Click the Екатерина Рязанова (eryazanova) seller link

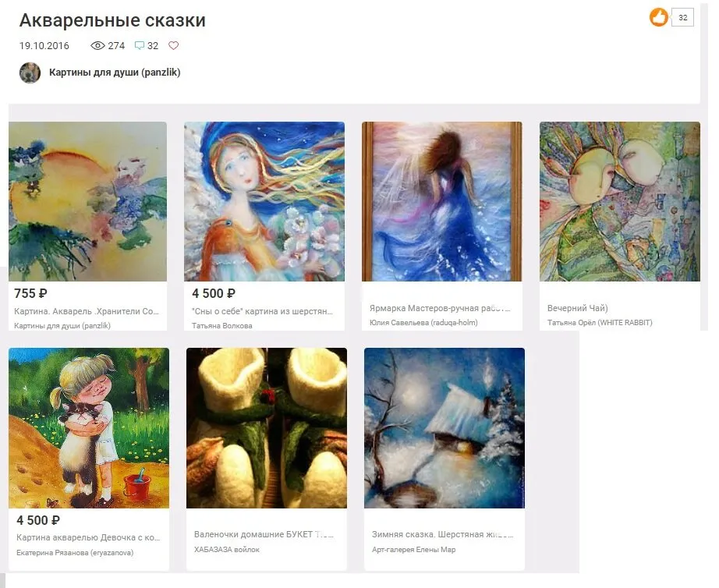75,553
